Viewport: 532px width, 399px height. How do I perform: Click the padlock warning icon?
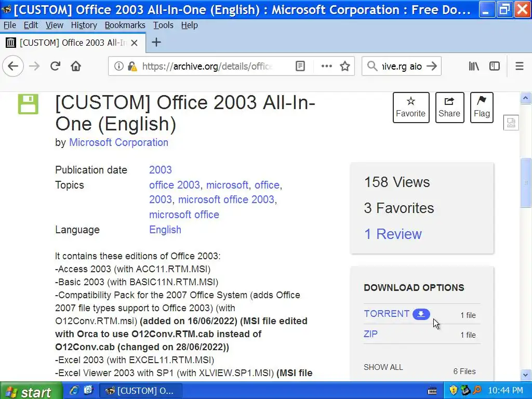132,66
